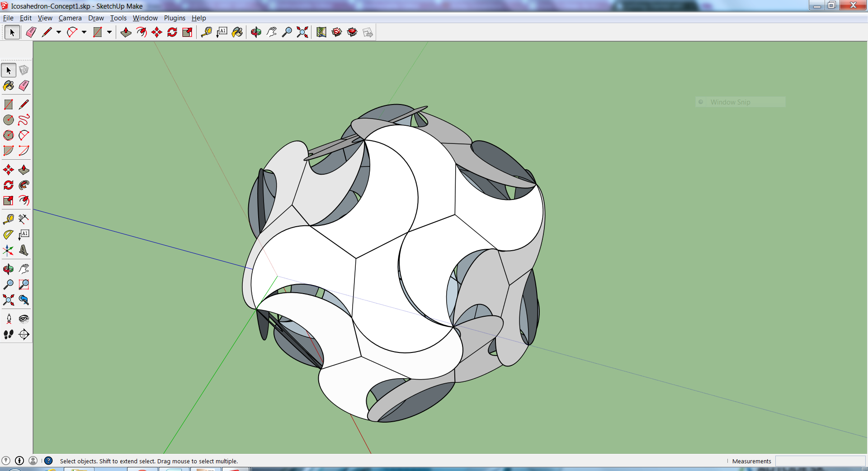Viewport: 868px width, 471px height.
Task: Open the Instructor help question icon
Action: pos(48,461)
